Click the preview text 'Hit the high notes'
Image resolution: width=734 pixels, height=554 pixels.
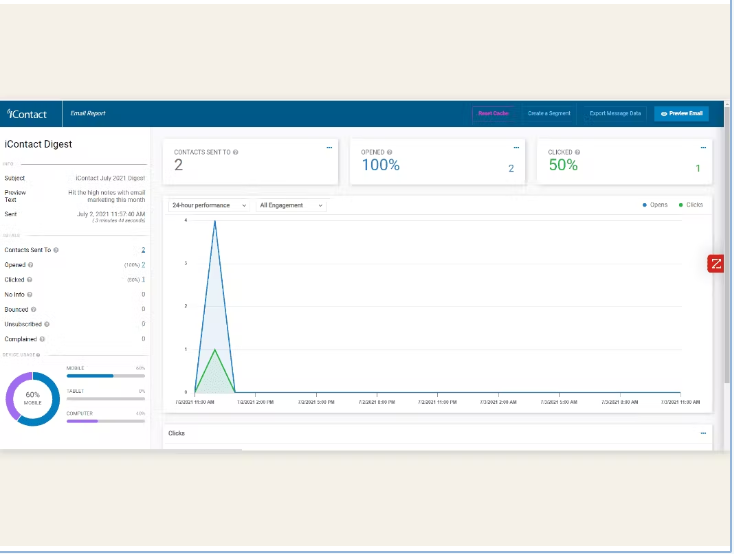pyautogui.click(x=107, y=196)
